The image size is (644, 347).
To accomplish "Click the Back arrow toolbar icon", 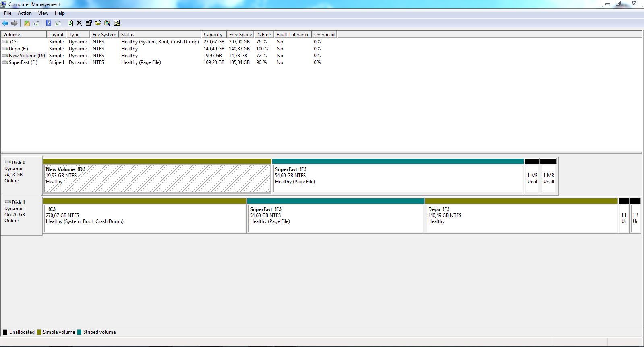I will (5, 23).
